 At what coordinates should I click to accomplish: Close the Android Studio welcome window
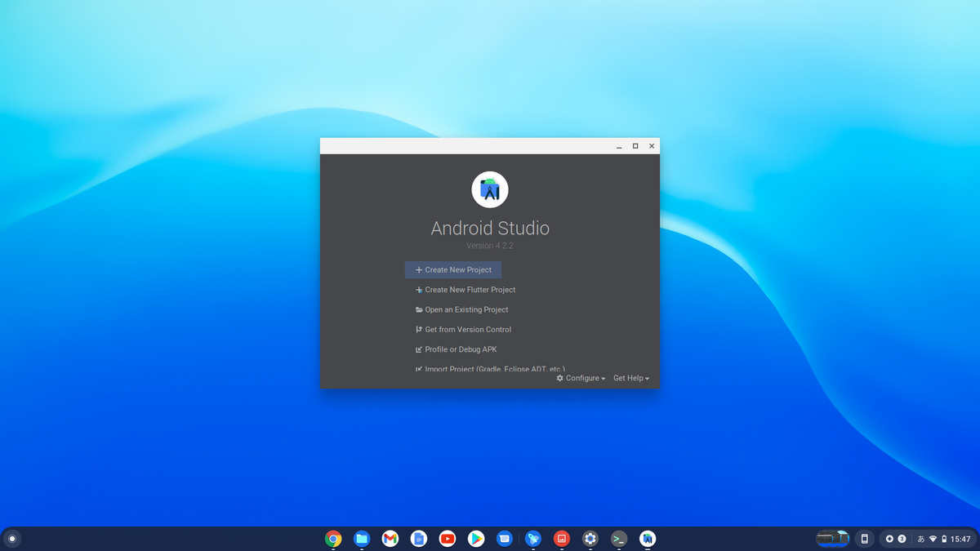click(x=652, y=146)
